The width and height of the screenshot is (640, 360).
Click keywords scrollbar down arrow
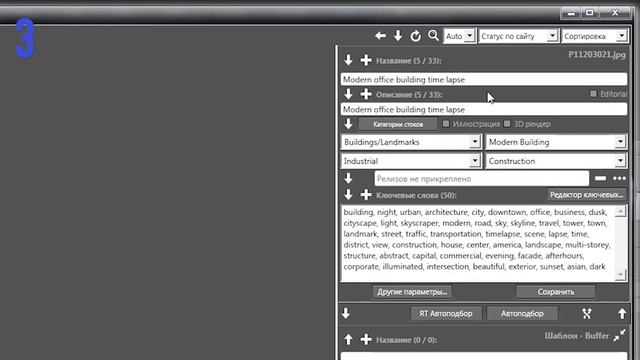tap(620, 275)
